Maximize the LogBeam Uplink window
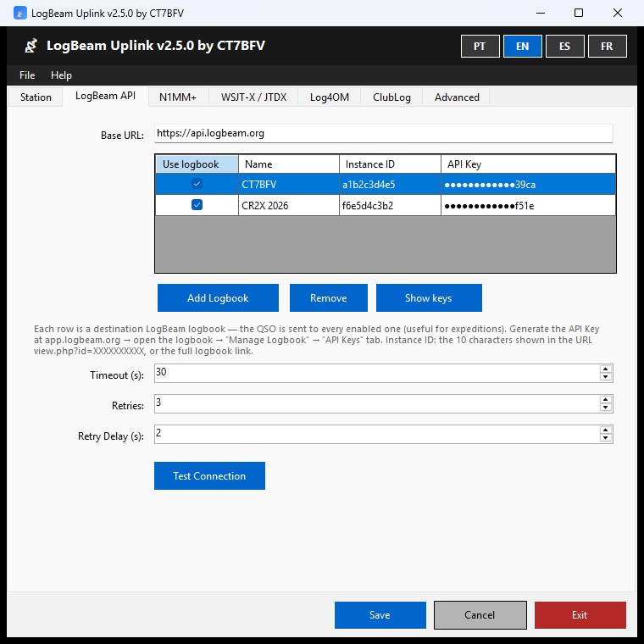The height and width of the screenshot is (644, 644). tap(578, 14)
